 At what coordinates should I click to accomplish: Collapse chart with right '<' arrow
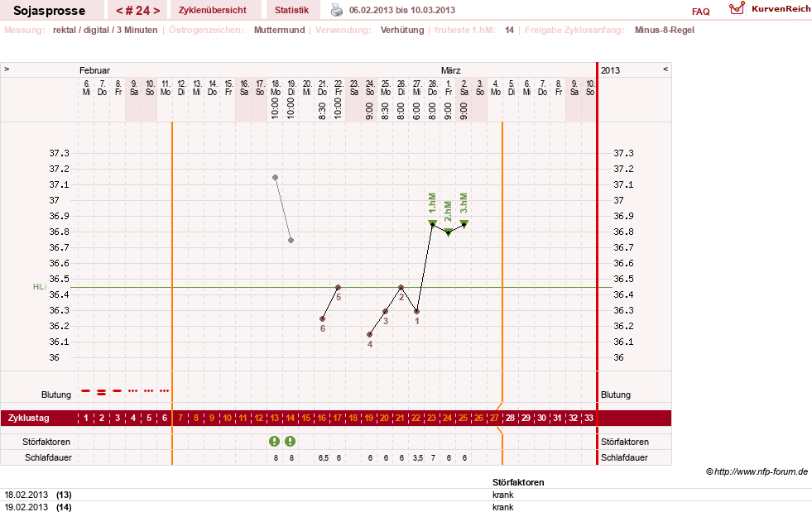(665, 69)
